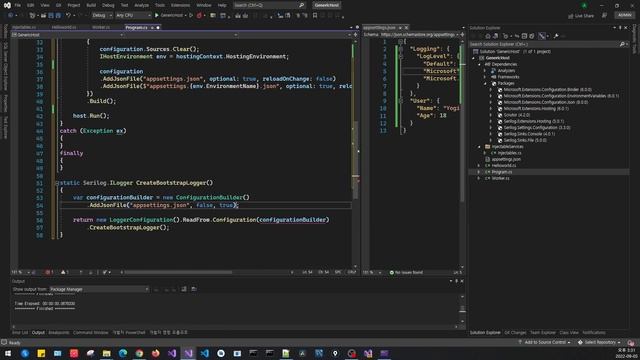The height and width of the screenshot is (360, 640).
Task: Switch to the Command Window tab
Action: (91, 332)
